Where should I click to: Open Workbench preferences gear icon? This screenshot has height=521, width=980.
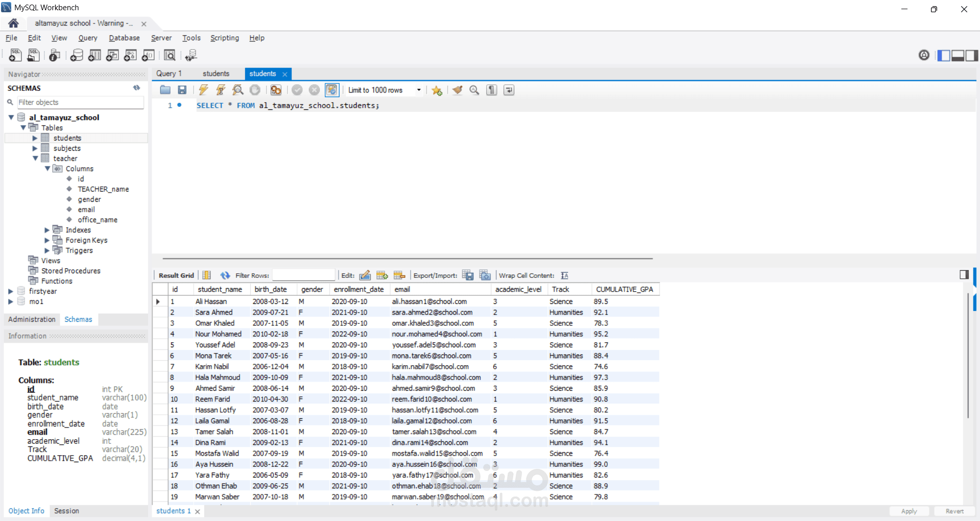924,55
